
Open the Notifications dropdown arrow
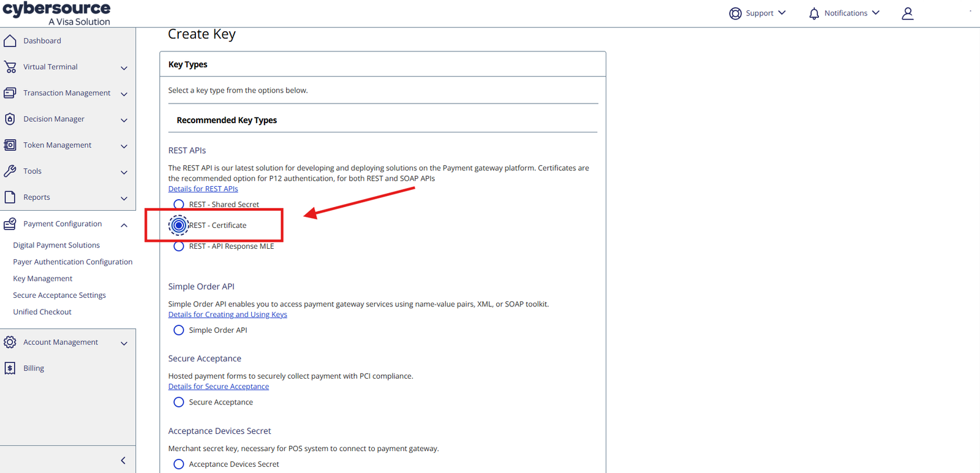pyautogui.click(x=876, y=13)
